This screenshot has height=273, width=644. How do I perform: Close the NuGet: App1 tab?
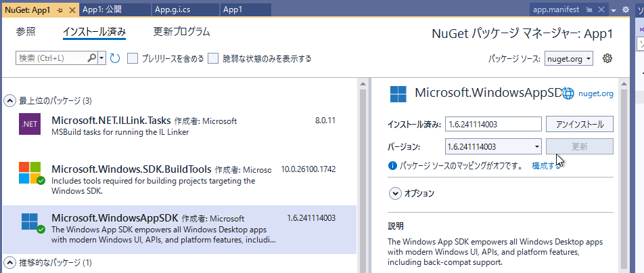pyautogui.click(x=72, y=10)
